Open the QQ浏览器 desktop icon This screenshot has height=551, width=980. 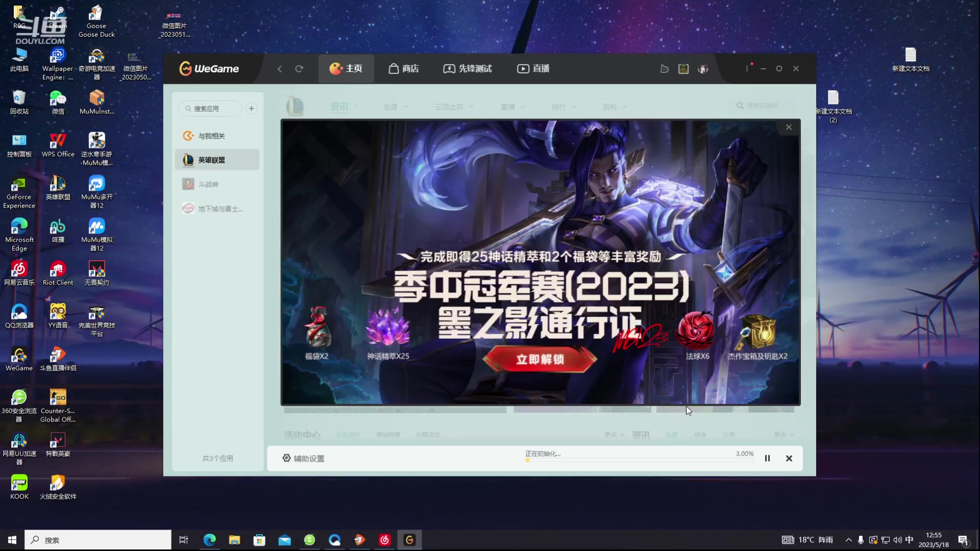click(x=19, y=316)
